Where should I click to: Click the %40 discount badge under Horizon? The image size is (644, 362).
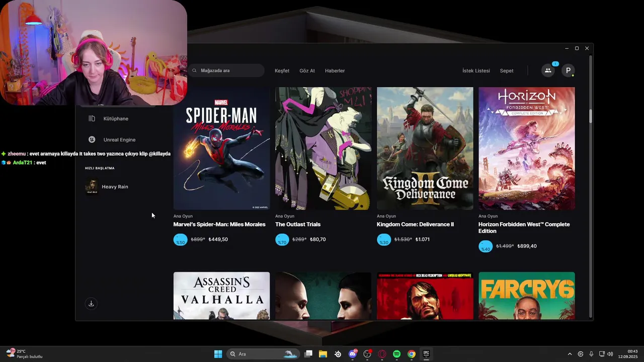pos(486,246)
